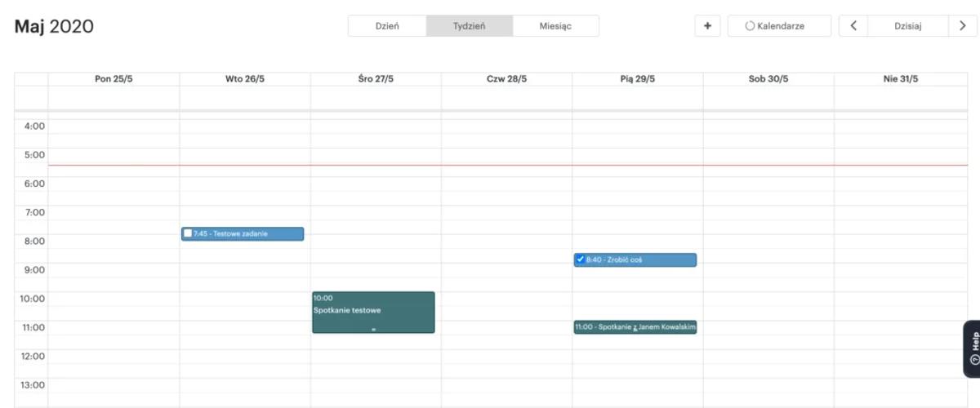
Task: Open the Kalendarze selector
Action: click(x=779, y=26)
